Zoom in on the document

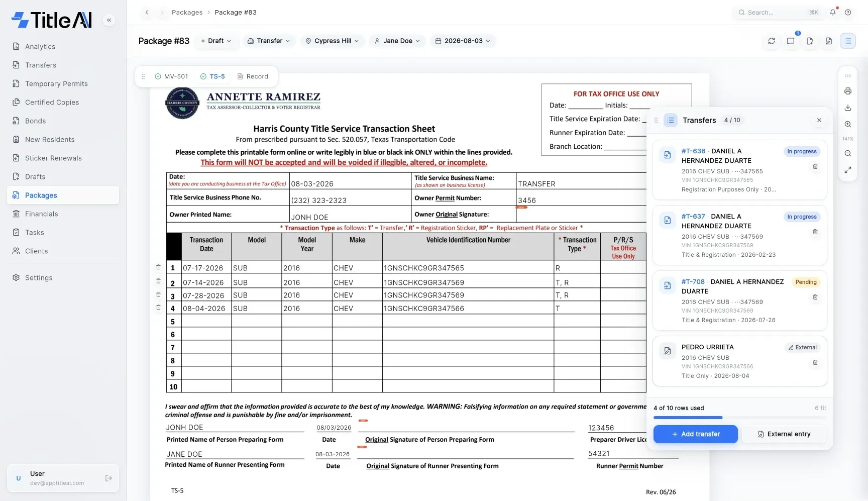pos(848,124)
